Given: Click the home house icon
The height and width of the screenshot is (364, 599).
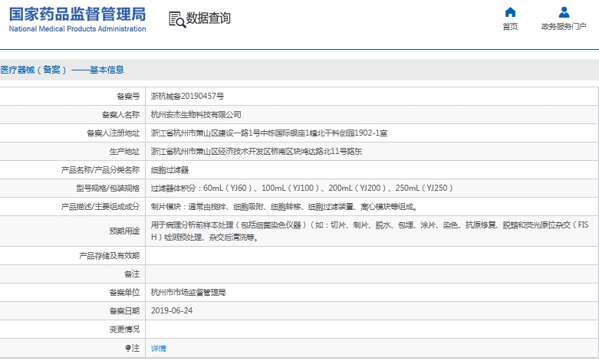Looking at the screenshot, I should tap(510, 12).
